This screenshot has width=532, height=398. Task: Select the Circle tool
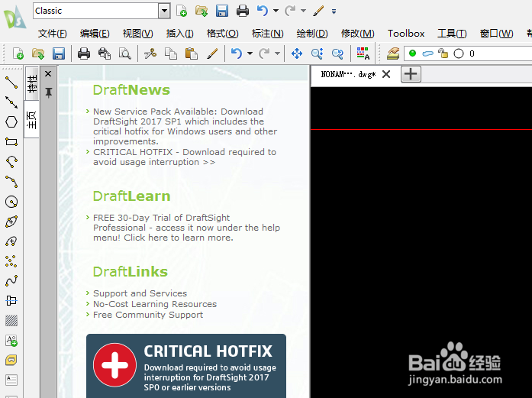coord(11,202)
